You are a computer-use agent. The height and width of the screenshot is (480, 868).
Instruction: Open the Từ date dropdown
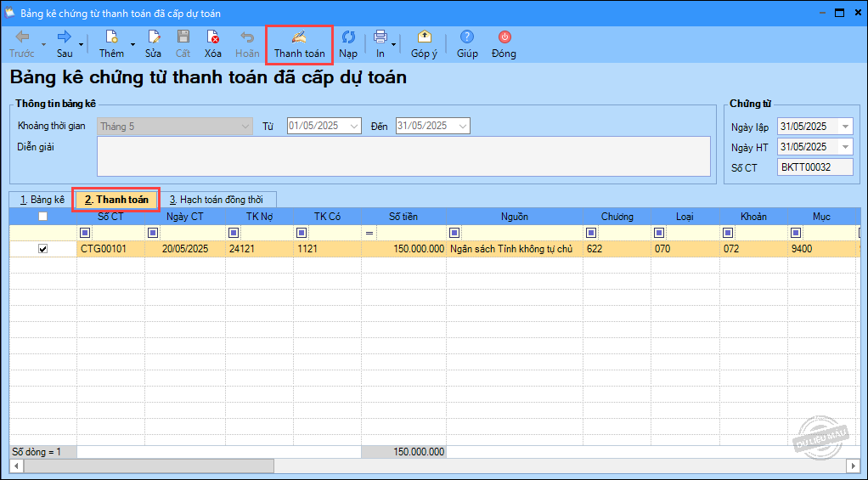(353, 127)
